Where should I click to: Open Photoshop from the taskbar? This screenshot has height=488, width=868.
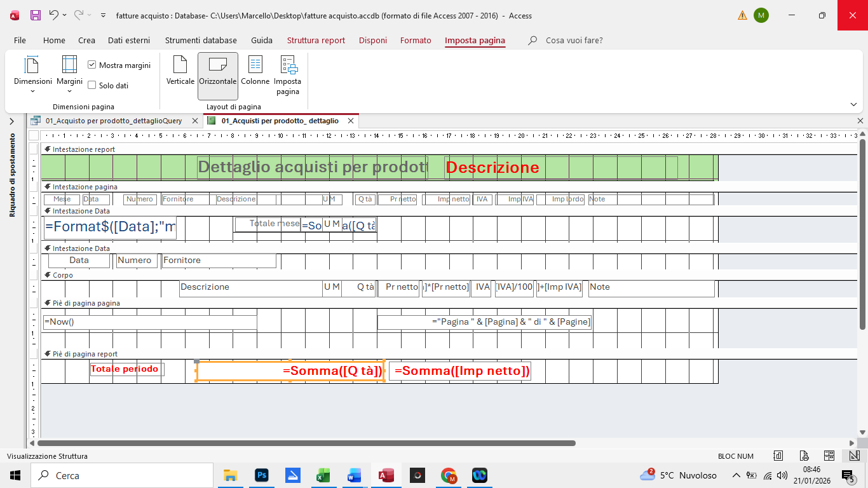point(261,475)
